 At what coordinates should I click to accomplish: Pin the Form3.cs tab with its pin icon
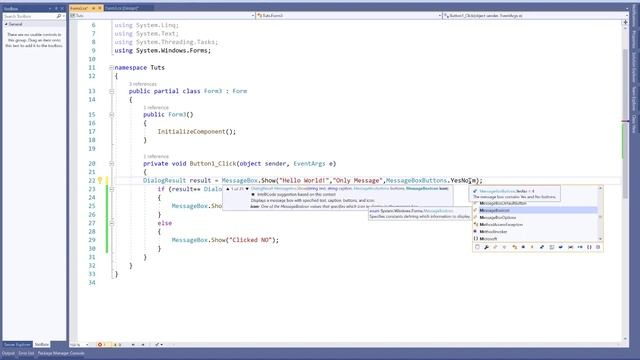(x=93, y=8)
